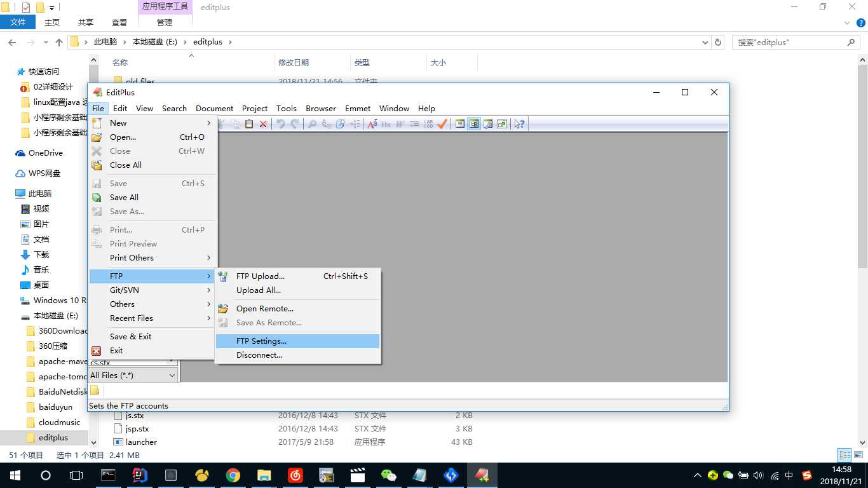Click the Line Number toggle icon
The width and height of the screenshot is (868, 488).
tap(414, 124)
